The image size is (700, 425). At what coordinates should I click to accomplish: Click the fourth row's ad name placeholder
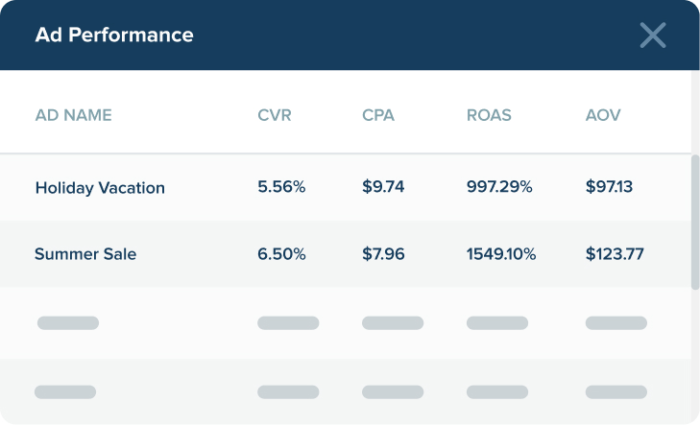coord(65,392)
